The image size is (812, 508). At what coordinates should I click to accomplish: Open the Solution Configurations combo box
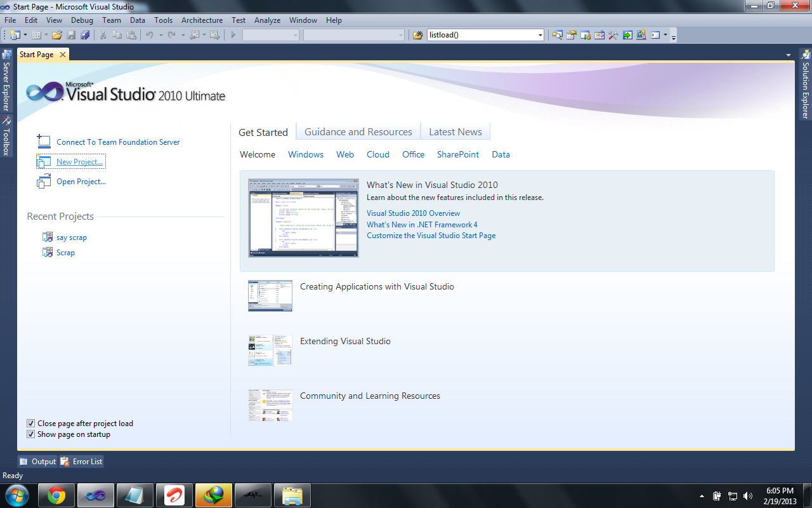[271, 35]
